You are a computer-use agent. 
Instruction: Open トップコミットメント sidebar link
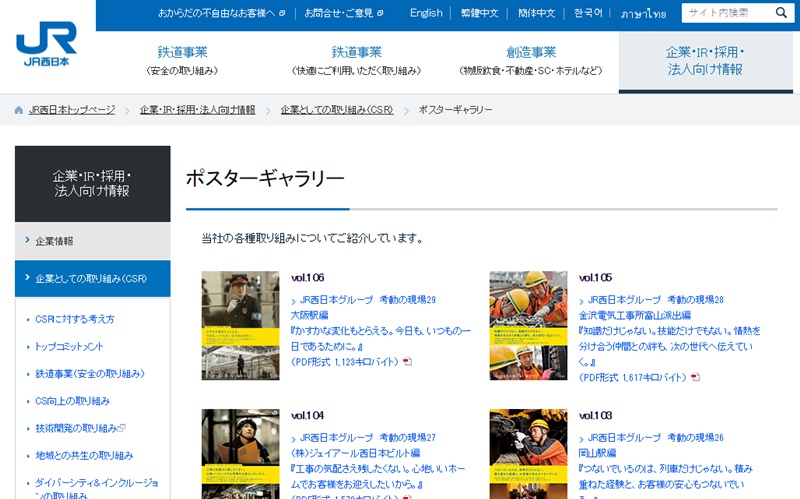69,346
